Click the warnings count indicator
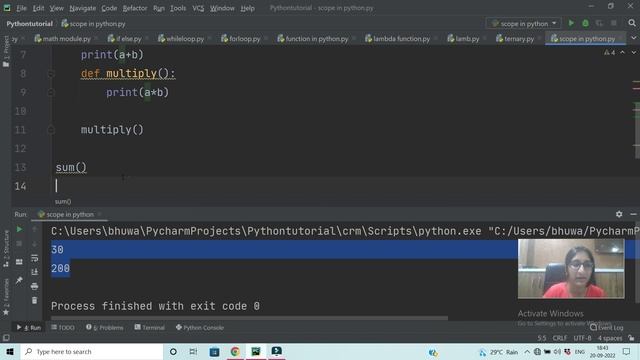Image resolution: width=640 pixels, height=360 pixels. tap(609, 52)
